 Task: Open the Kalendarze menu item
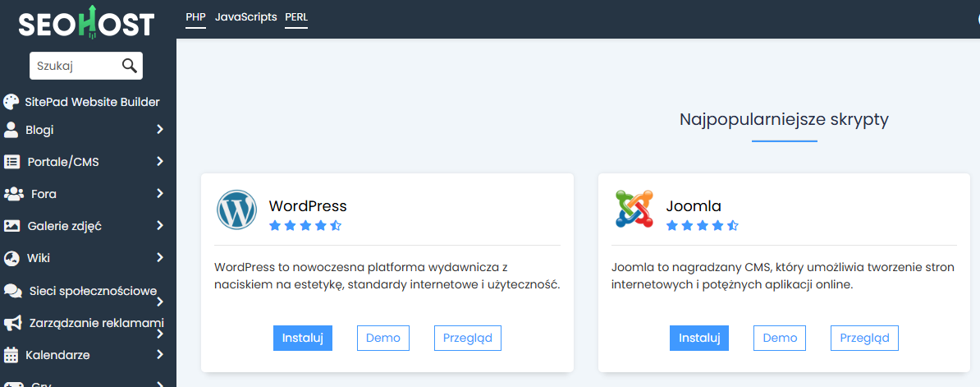[x=57, y=355]
